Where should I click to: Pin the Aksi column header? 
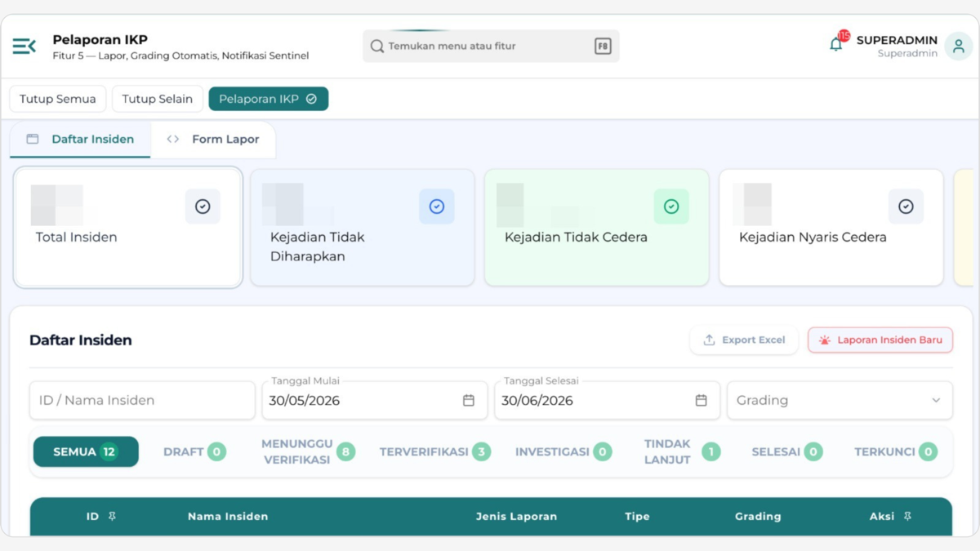point(907,517)
